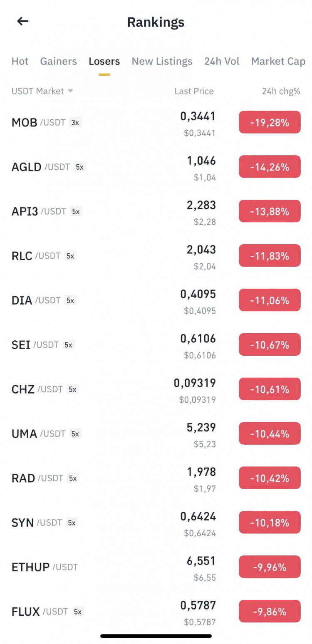The image size is (312, 644).
Task: Open the Market Cap tab
Action: tap(278, 62)
